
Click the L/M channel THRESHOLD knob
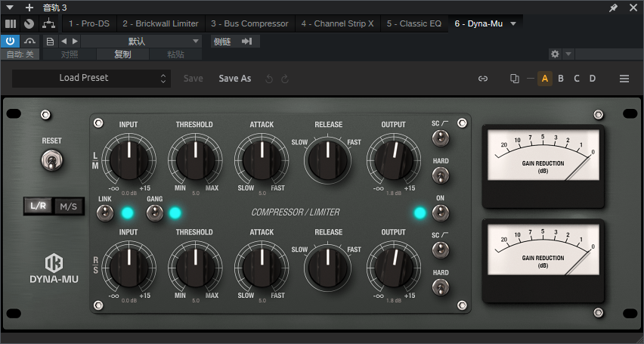tap(195, 160)
